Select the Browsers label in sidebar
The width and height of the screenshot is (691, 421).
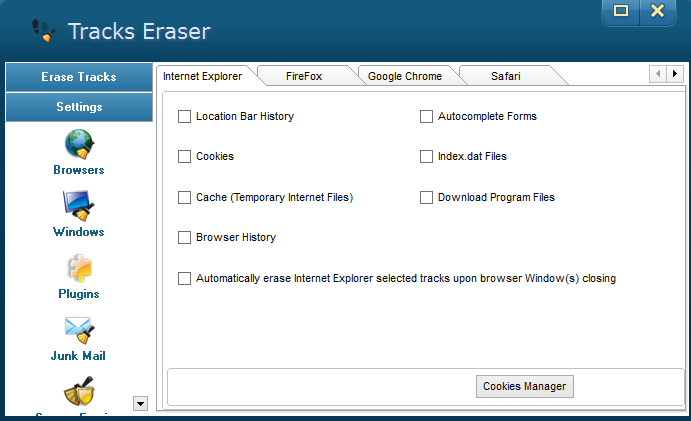79,170
